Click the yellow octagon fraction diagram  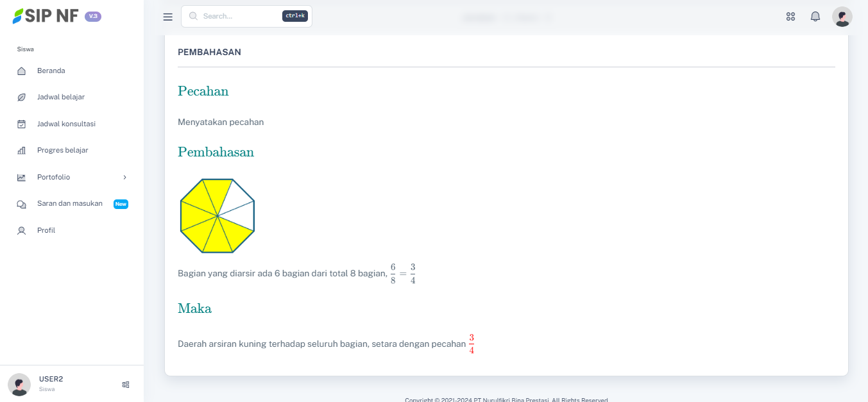click(x=217, y=215)
